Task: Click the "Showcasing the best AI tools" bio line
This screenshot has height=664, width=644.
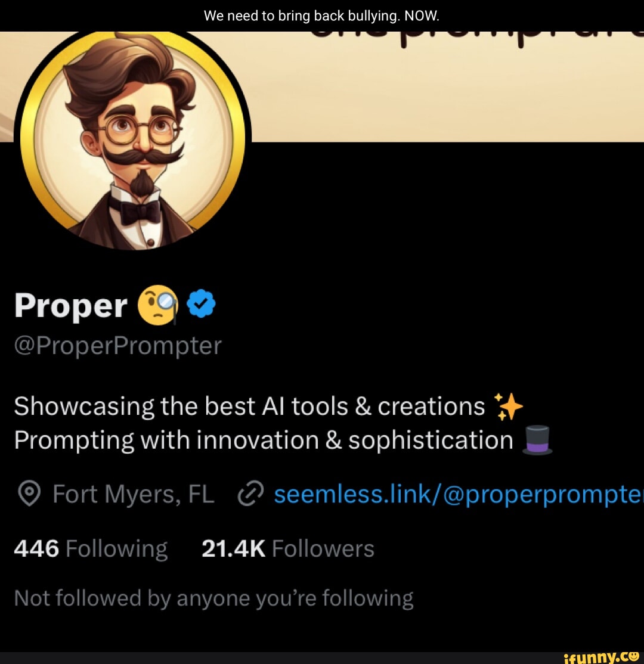Action: tap(249, 407)
